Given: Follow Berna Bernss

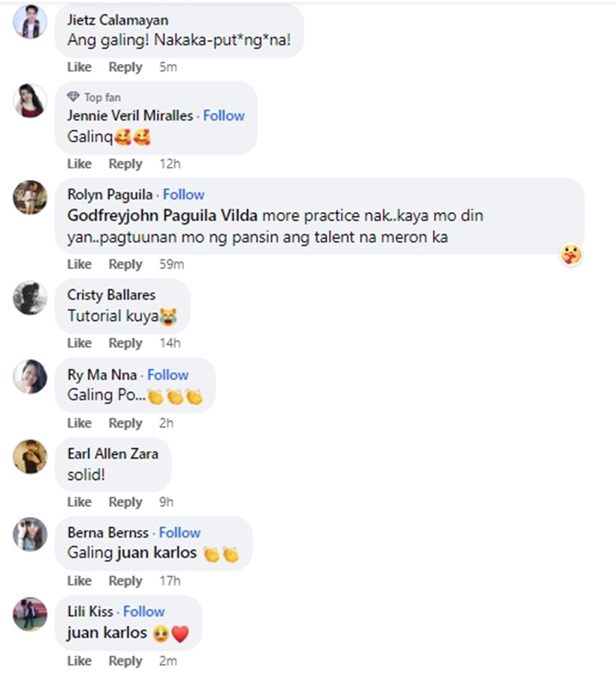Looking at the screenshot, I should click(x=180, y=533).
